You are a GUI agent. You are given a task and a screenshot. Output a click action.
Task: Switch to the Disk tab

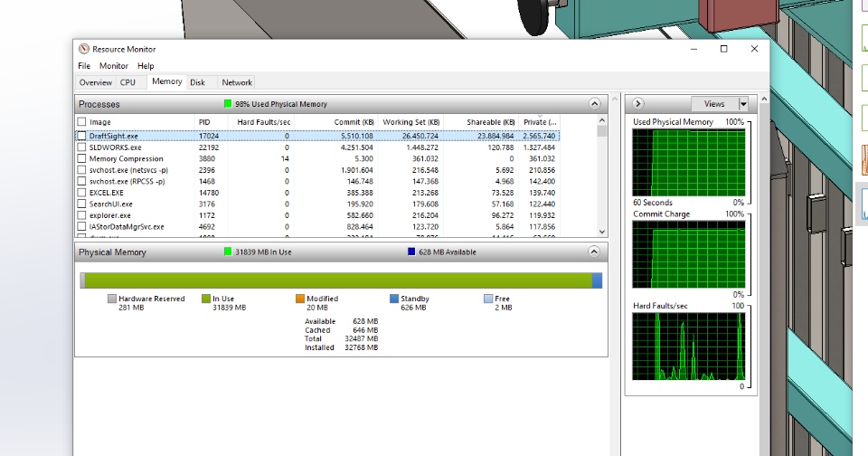coord(198,82)
